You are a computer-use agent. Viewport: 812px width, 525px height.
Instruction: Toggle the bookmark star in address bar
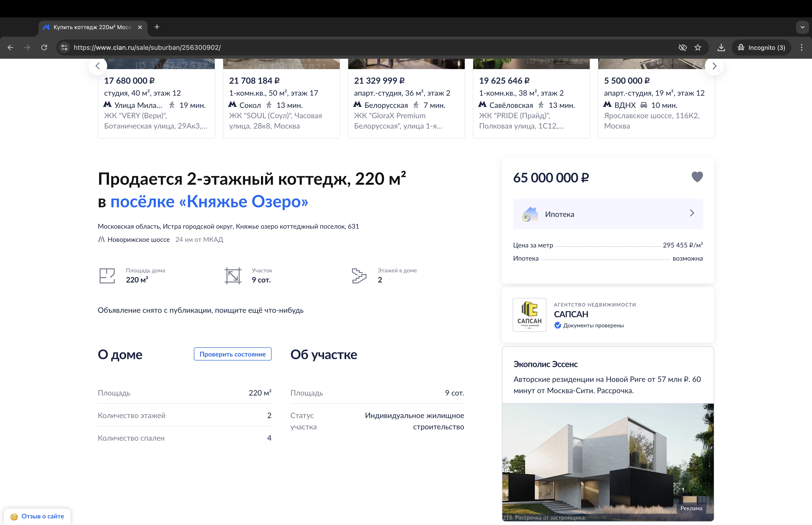pyautogui.click(x=698, y=47)
